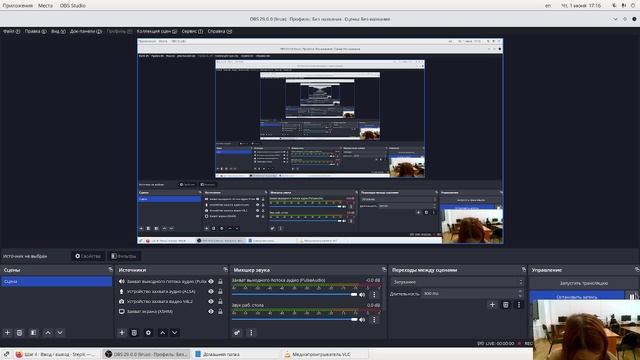
Task: Open the Файл menu
Action: tap(11, 31)
